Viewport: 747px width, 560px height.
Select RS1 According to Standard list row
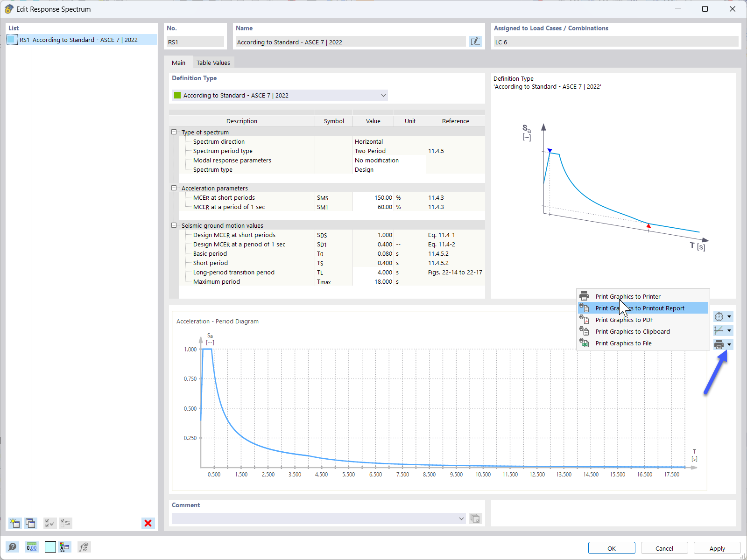pos(82,40)
